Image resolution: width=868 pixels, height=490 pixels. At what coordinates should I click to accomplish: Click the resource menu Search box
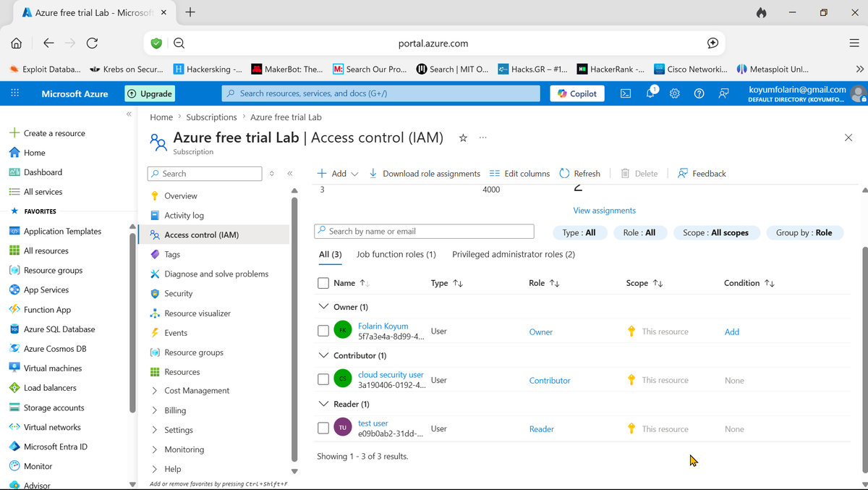click(205, 174)
